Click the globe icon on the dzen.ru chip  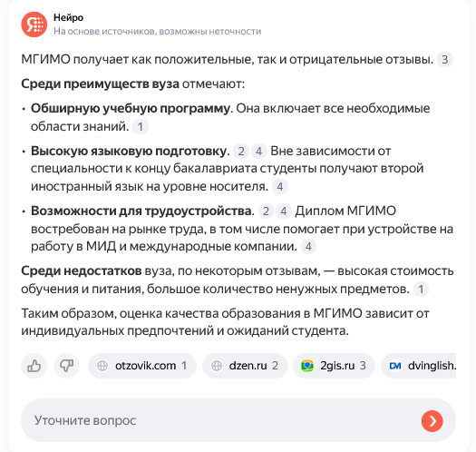pyautogui.click(x=217, y=366)
